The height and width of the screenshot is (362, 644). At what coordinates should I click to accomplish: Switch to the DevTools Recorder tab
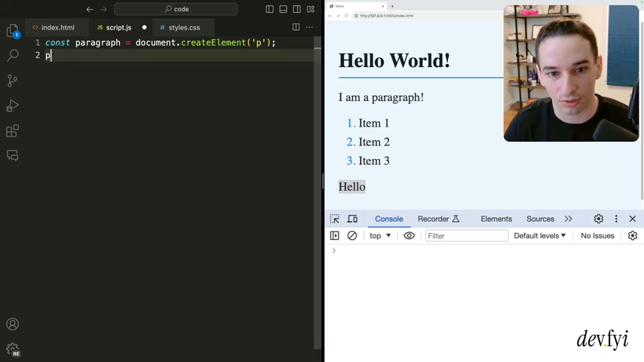(x=438, y=219)
